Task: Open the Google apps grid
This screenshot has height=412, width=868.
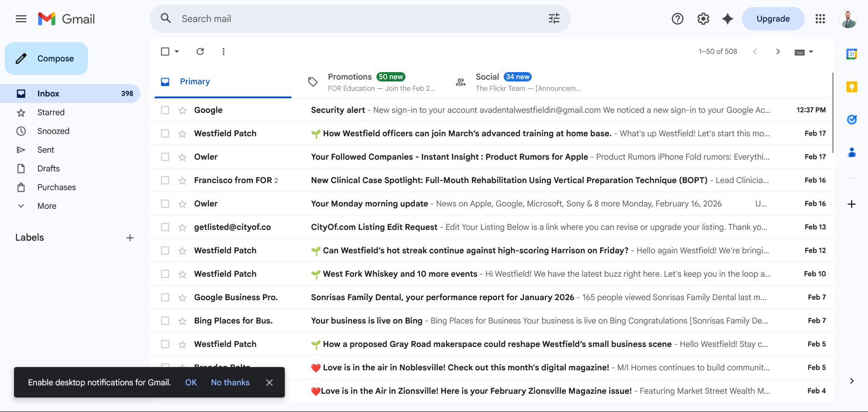Action: click(x=820, y=19)
